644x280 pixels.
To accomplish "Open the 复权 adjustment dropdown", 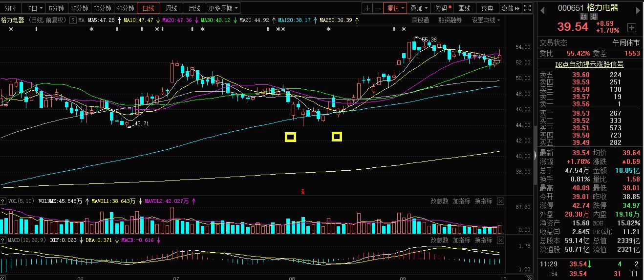I will point(396,8).
